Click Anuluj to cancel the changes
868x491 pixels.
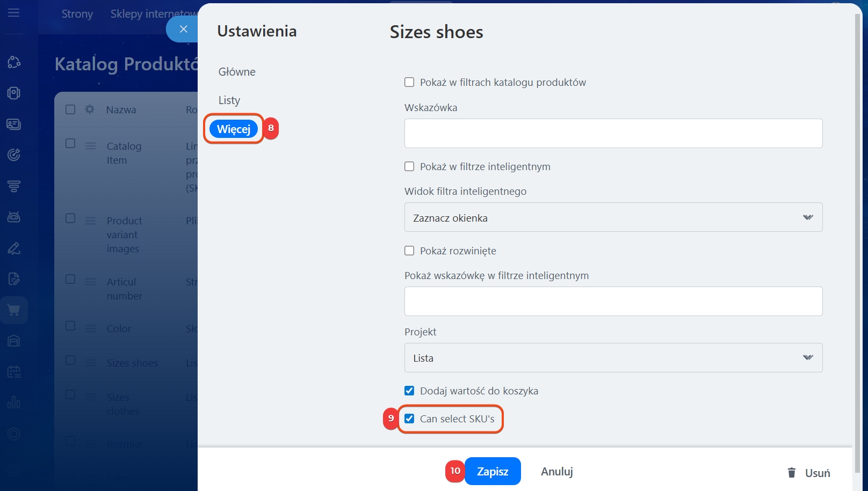click(556, 471)
